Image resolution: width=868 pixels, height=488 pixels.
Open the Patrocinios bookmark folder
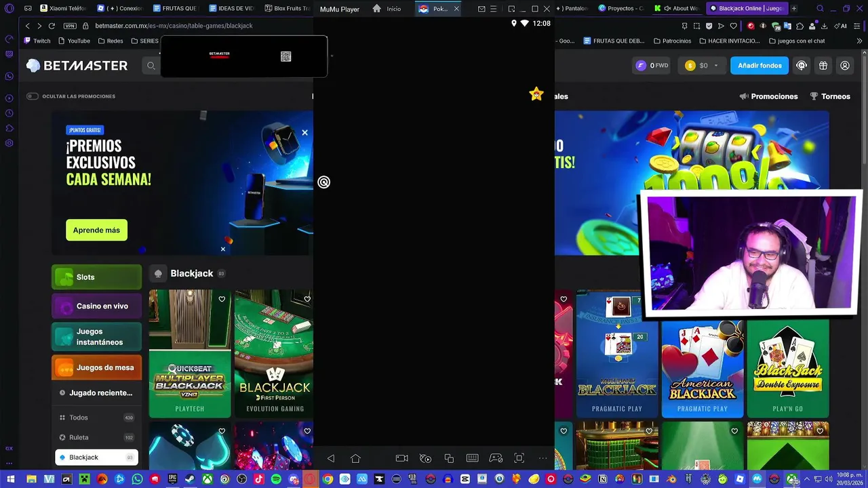pos(671,41)
